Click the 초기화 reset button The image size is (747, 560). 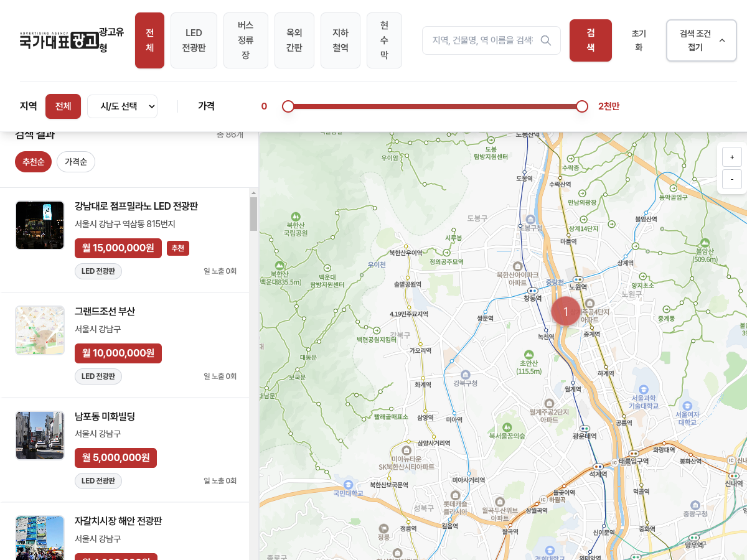tap(639, 40)
